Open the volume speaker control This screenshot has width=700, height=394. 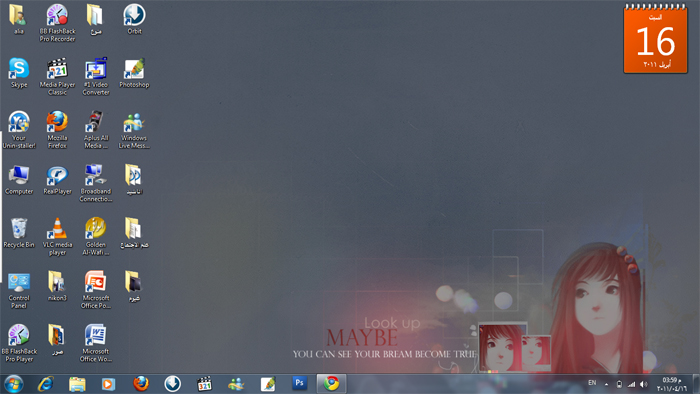[643, 384]
